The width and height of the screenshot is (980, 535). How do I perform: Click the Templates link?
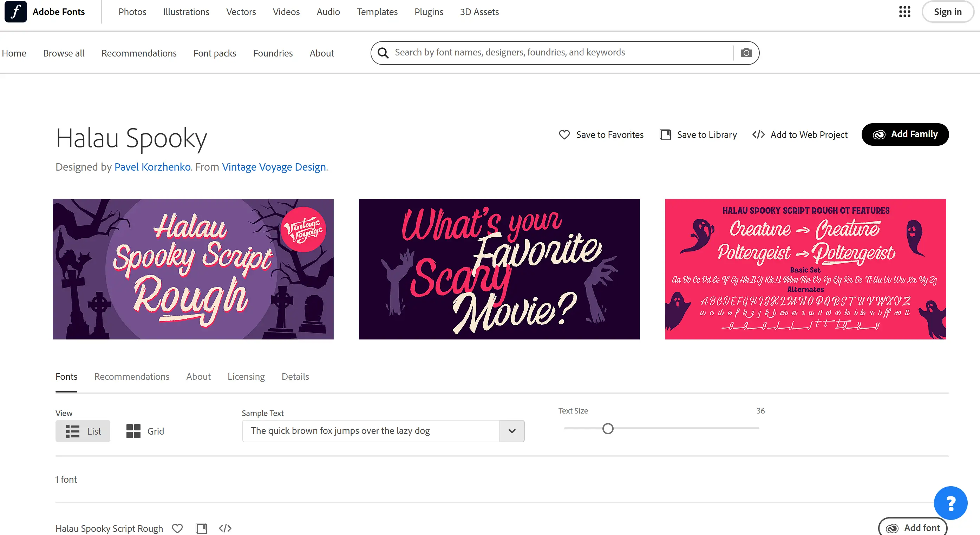pyautogui.click(x=377, y=12)
